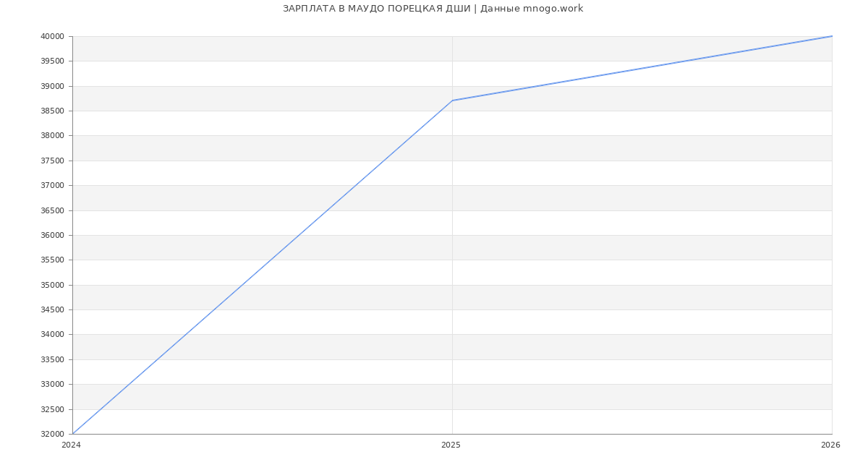Click the 38500 y-axis label
The image size is (868, 470).
point(53,111)
